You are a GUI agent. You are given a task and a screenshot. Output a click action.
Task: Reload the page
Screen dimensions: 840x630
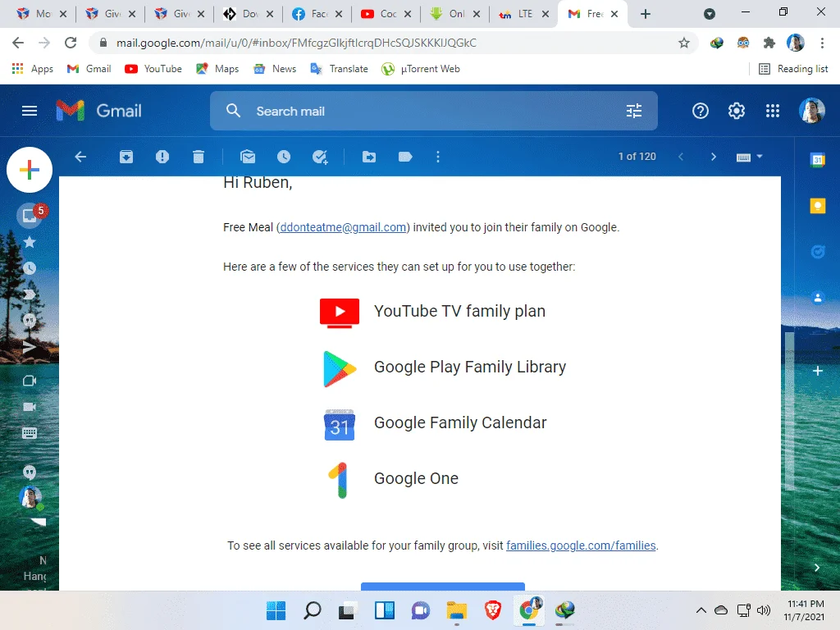point(71,43)
